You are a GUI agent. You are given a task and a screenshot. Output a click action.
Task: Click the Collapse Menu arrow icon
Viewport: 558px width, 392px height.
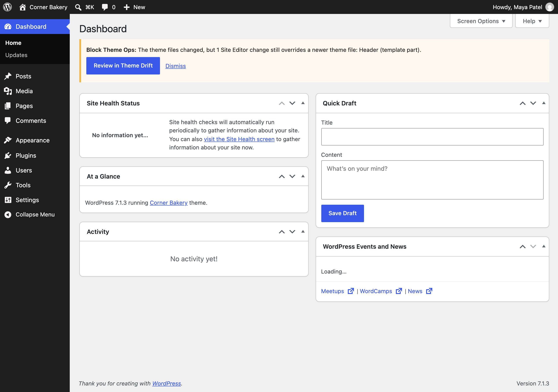8,215
